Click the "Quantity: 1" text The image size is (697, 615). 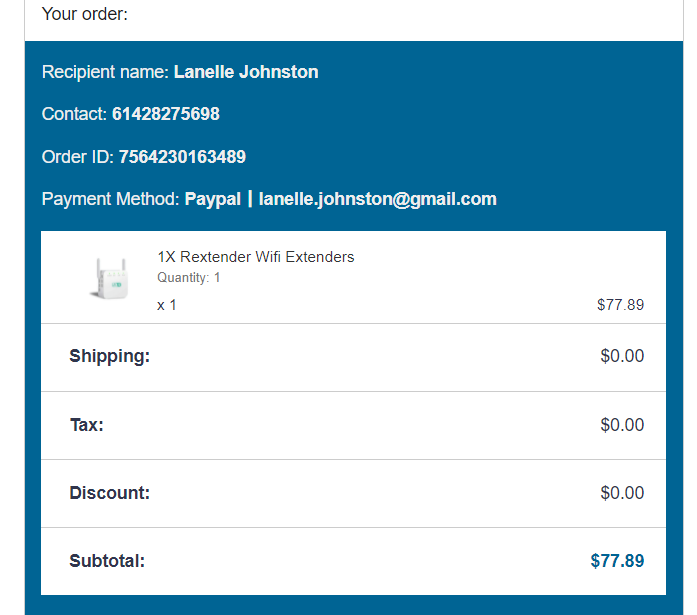point(189,278)
